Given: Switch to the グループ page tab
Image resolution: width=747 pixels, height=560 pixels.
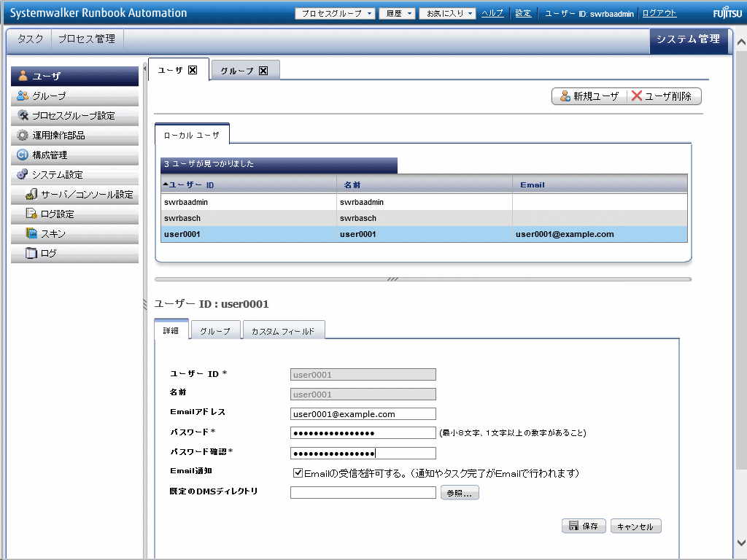Looking at the screenshot, I should pyautogui.click(x=245, y=71).
